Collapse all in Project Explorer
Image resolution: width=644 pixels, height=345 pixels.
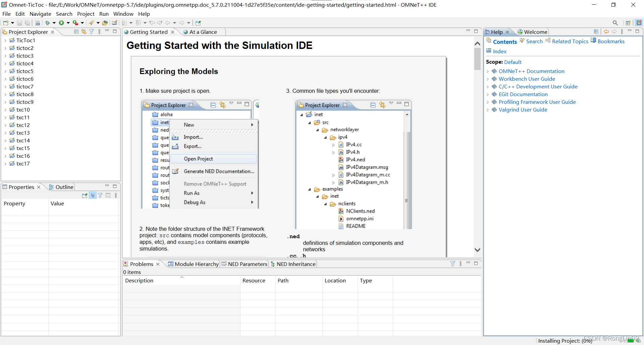pyautogui.click(x=76, y=31)
